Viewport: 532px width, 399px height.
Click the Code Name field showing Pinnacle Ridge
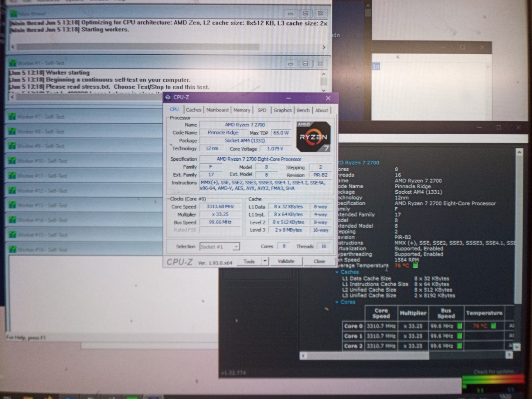pos(223,133)
